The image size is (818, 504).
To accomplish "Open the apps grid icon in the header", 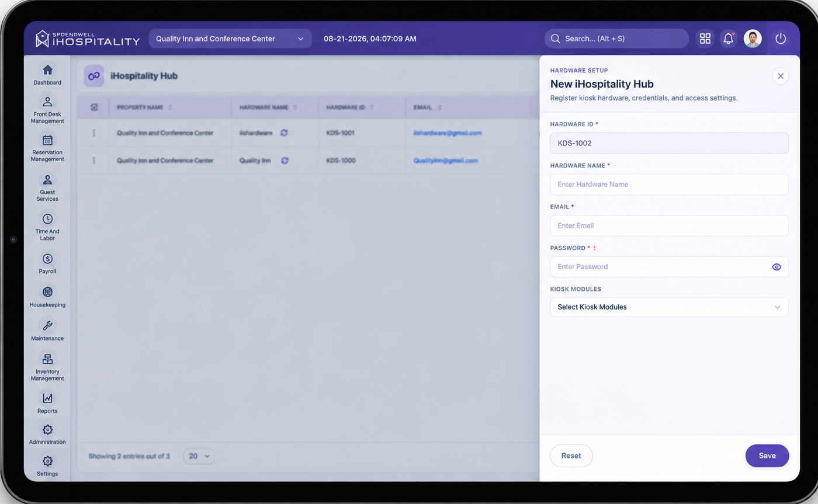I will coord(705,39).
